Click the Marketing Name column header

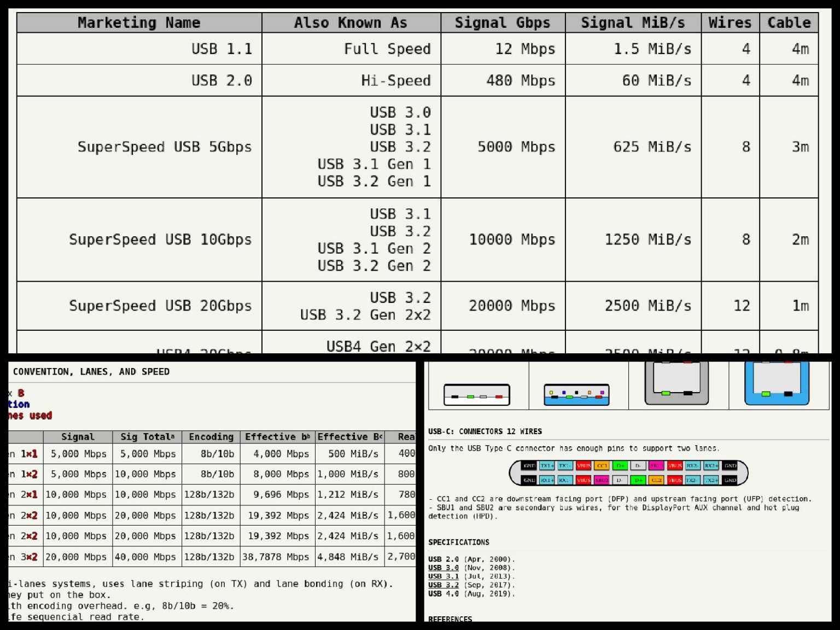coord(139,22)
